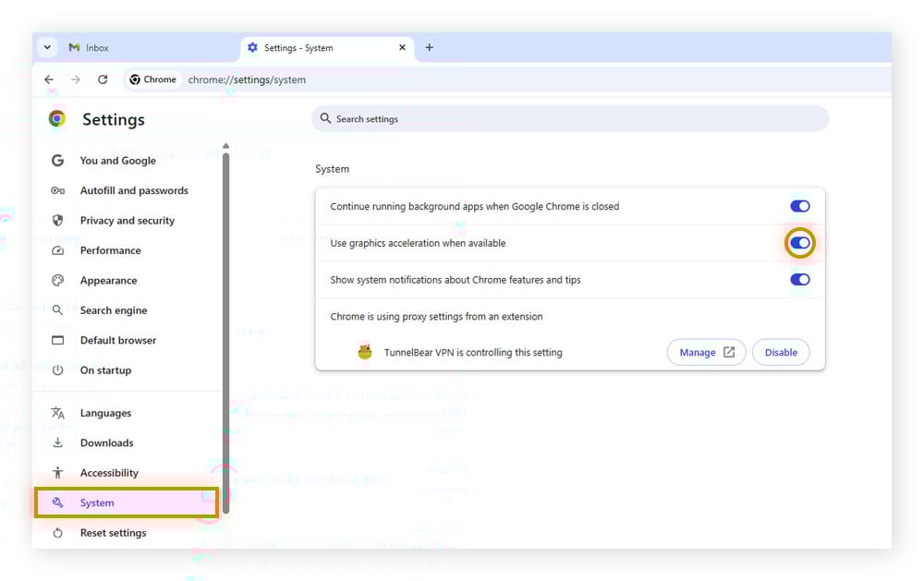Click the Languages translate icon

tap(58, 413)
